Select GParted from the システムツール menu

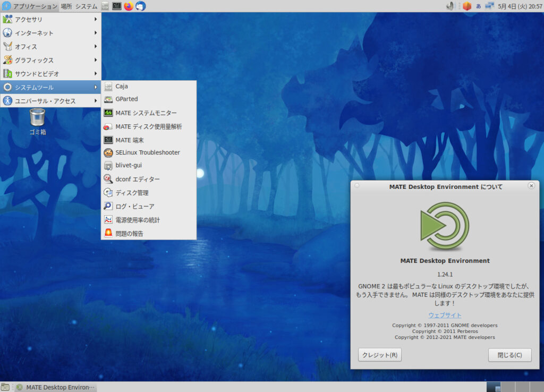click(x=126, y=99)
